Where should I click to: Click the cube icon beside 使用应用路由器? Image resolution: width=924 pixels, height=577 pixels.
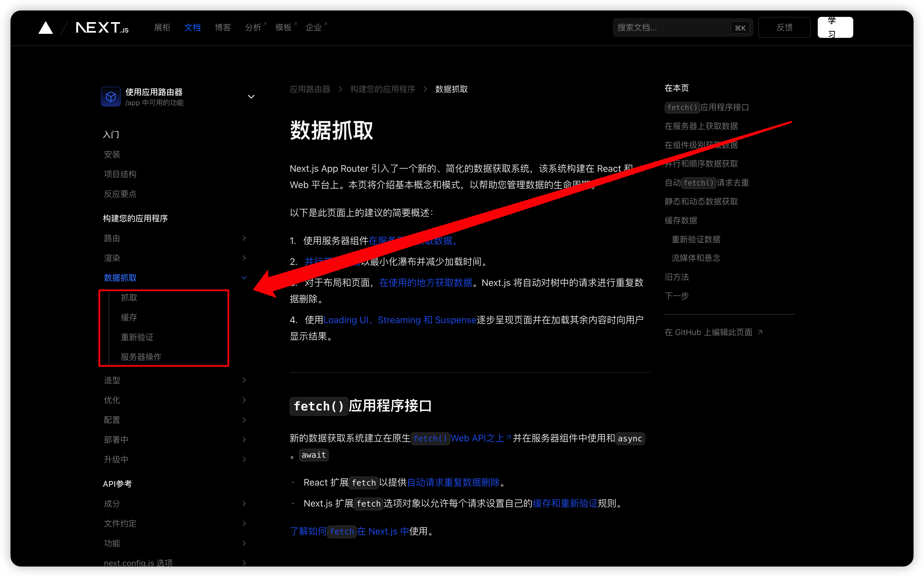111,97
